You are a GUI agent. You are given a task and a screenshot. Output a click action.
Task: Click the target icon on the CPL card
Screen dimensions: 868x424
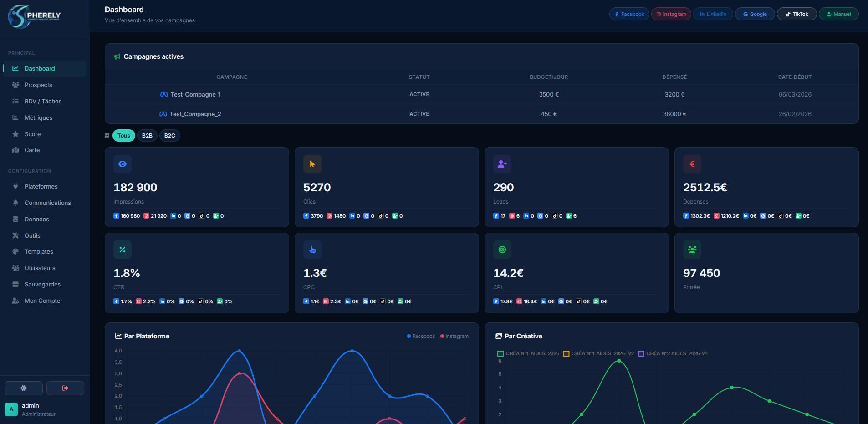coord(502,249)
